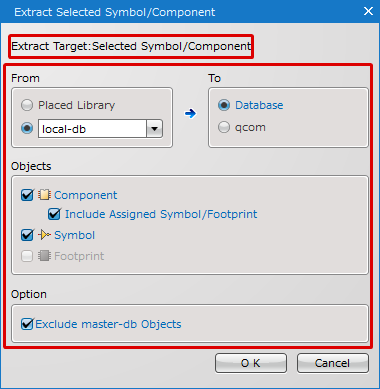Screen dimensions: 380x389
Task: Select the radio button beside local-db
Action: pos(27,128)
